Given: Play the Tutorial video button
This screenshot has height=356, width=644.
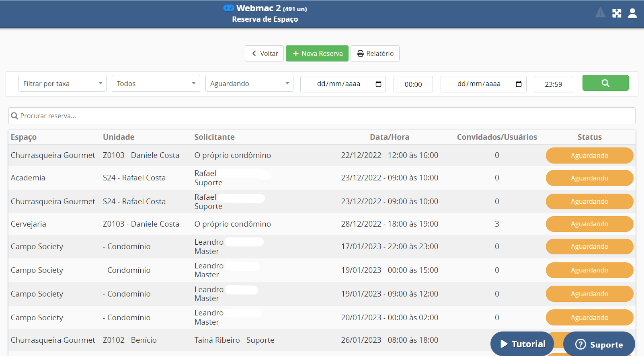Looking at the screenshot, I should pyautogui.click(x=522, y=344).
